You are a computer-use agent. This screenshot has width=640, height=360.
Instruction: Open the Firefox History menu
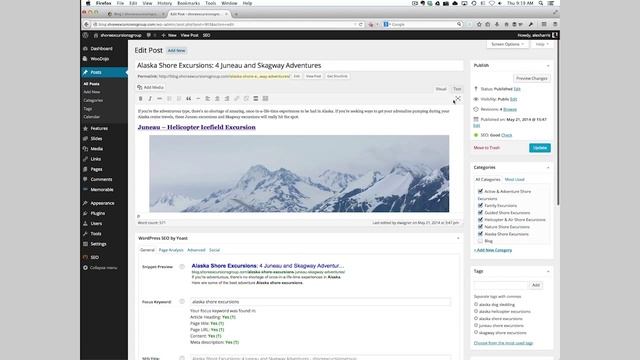[164, 3]
